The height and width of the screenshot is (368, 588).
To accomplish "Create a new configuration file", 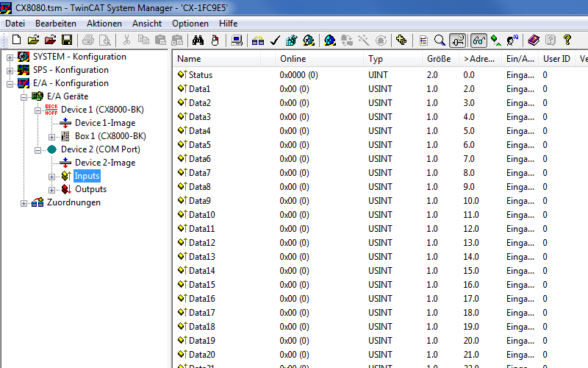I will pyautogui.click(x=16, y=40).
